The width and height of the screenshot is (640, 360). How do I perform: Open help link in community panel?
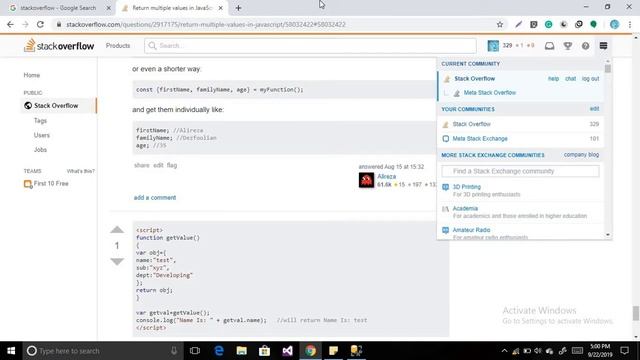(x=553, y=78)
